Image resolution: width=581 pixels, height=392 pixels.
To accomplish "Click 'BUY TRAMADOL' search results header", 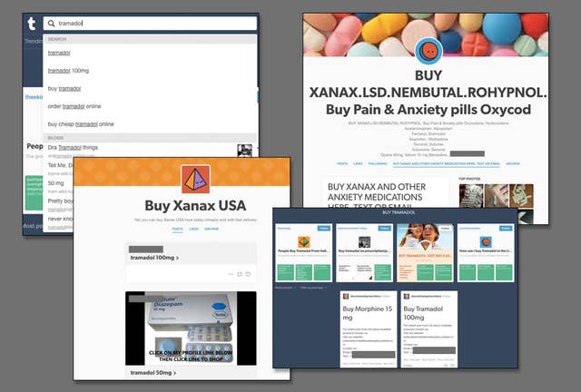I will 399,212.
